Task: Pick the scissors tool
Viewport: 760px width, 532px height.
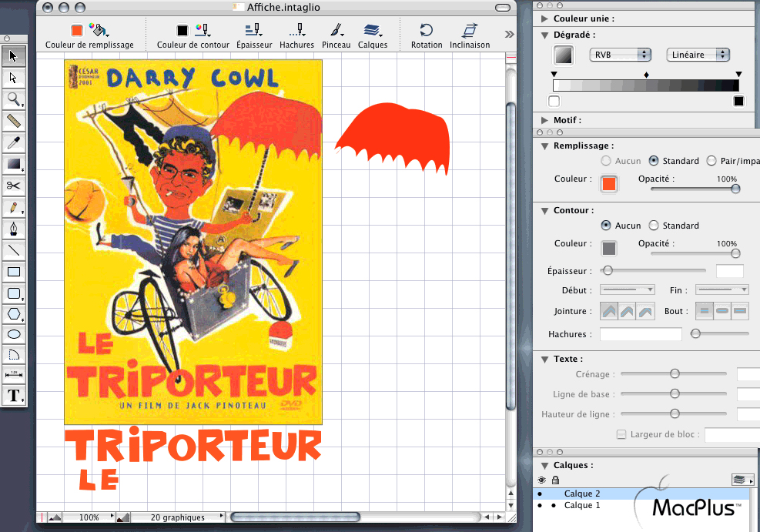Action: (14, 186)
